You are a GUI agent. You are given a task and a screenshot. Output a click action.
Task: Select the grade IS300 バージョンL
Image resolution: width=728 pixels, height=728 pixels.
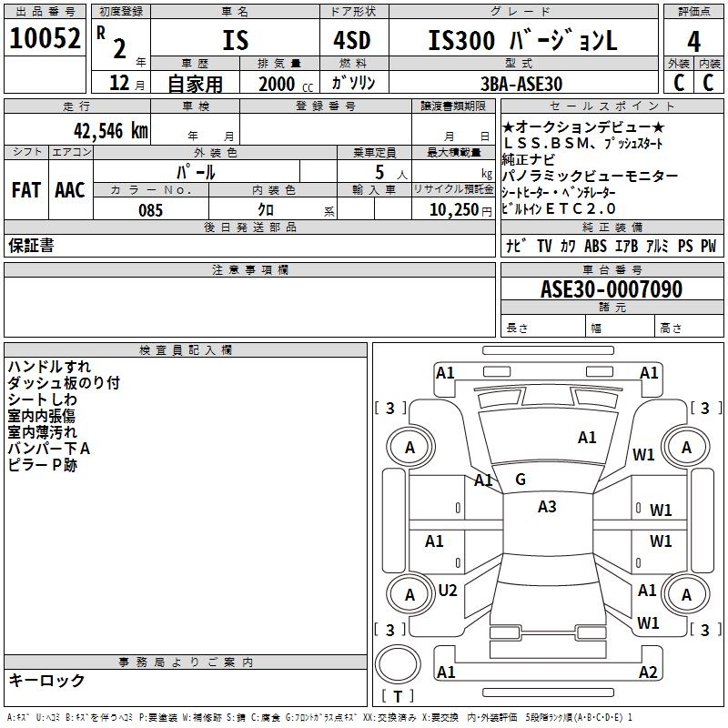522,40
